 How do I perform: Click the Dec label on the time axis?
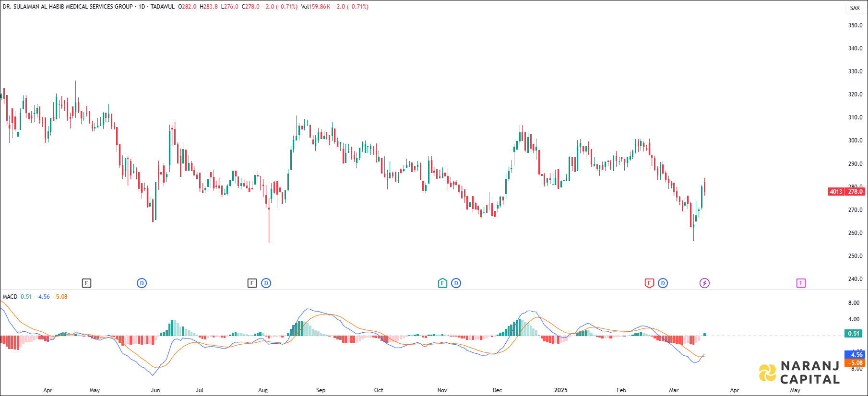coord(497,390)
